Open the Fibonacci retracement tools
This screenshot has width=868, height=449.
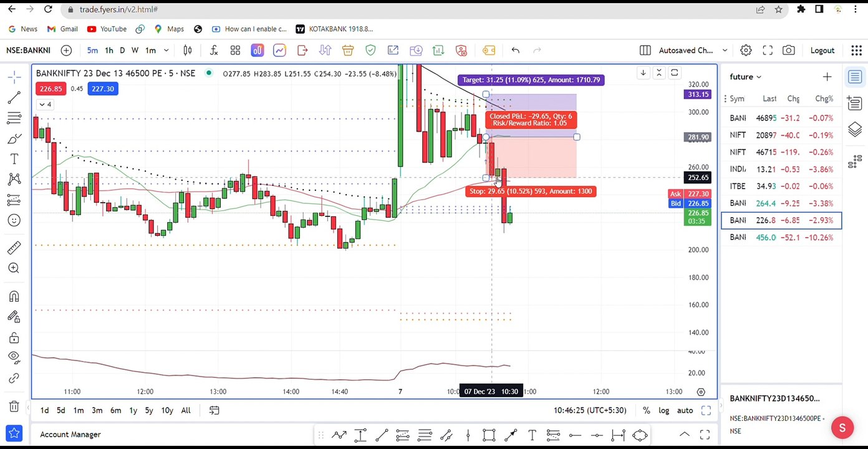pos(14,118)
